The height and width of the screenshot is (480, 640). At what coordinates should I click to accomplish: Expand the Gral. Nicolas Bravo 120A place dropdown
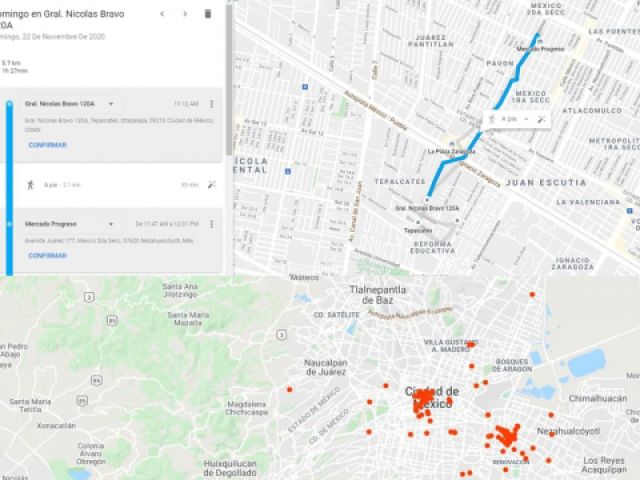[x=110, y=103]
